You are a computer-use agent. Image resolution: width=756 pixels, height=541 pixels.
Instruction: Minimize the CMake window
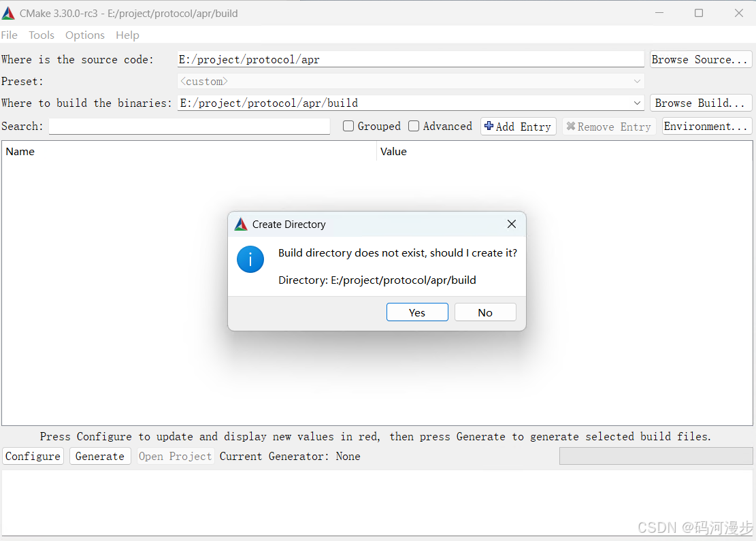[x=659, y=13]
